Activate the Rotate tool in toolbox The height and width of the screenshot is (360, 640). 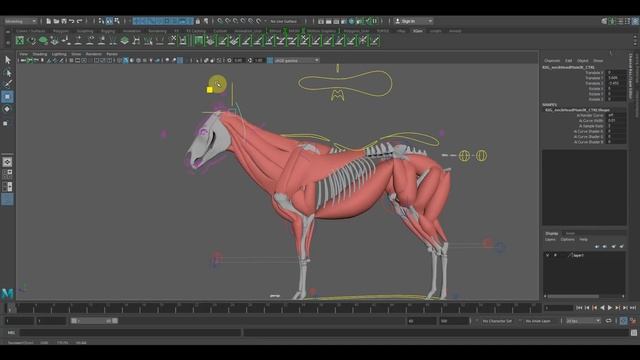tap(7, 109)
